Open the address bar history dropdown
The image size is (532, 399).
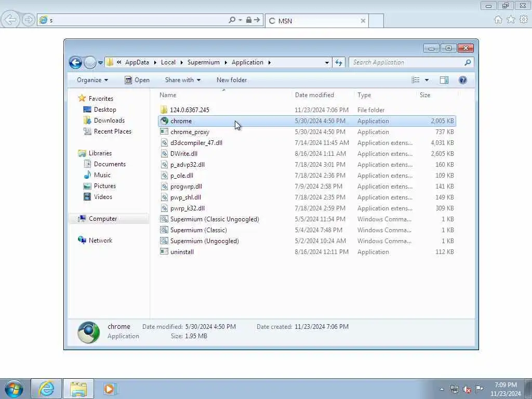[327, 62]
